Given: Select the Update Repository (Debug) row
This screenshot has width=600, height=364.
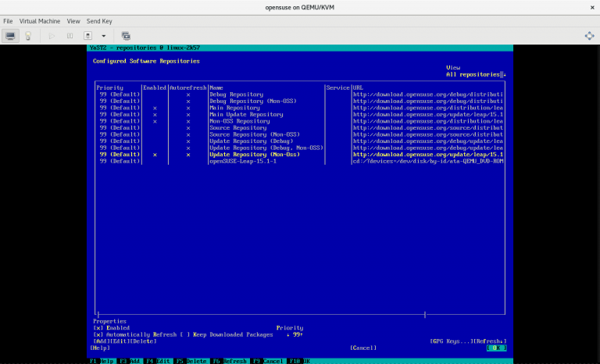Looking at the screenshot, I should [x=300, y=141].
